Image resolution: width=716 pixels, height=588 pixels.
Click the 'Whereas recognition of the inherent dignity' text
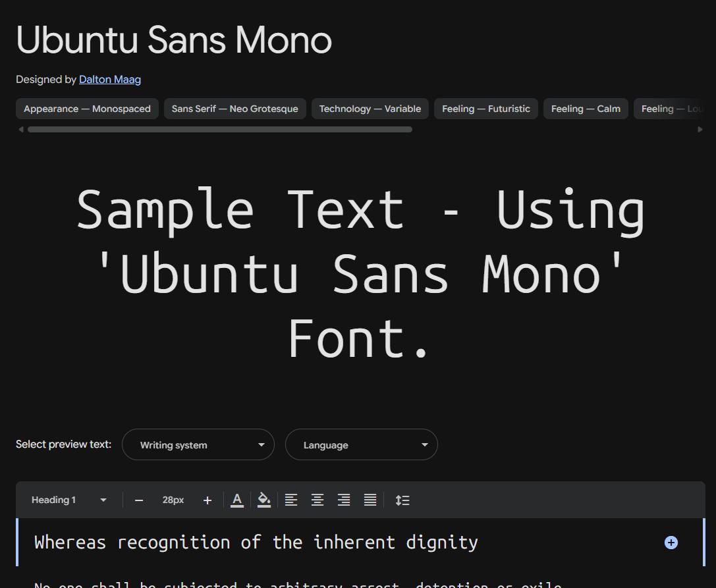coord(256,543)
